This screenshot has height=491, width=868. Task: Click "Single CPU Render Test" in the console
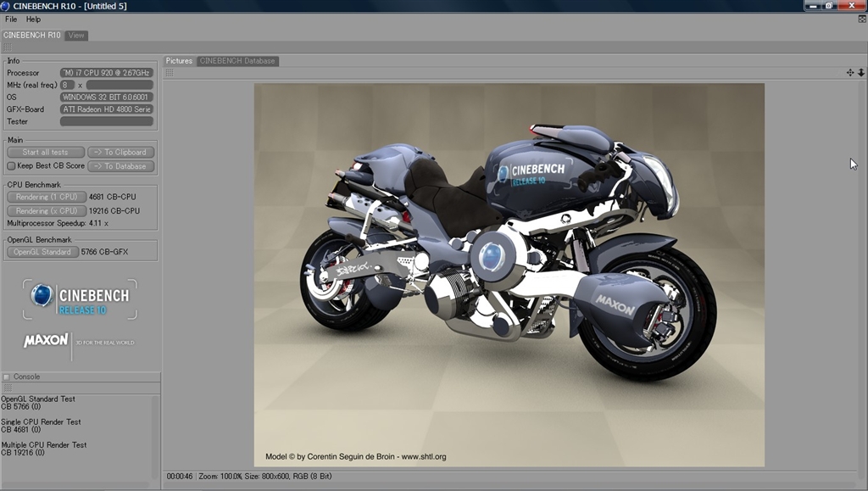[x=41, y=421]
